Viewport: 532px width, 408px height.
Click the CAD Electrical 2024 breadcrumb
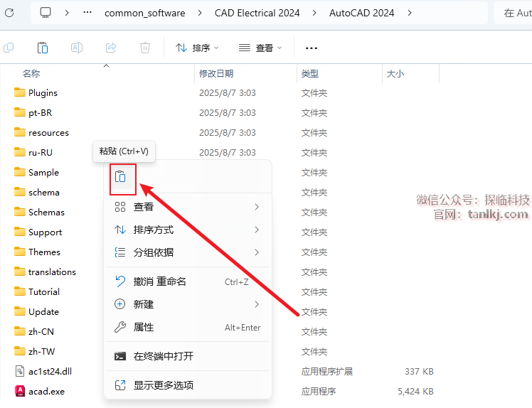[x=257, y=13]
